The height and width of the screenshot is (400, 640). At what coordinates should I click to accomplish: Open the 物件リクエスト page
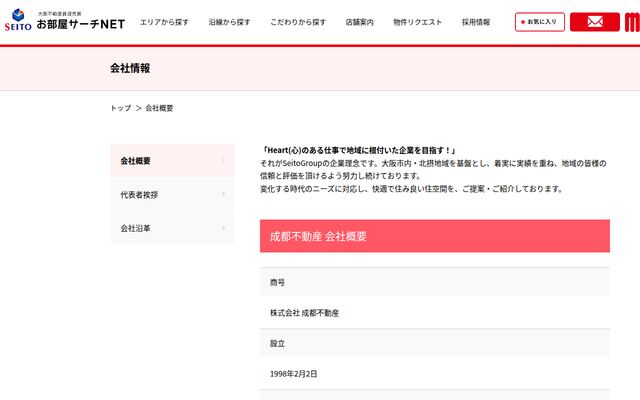pyautogui.click(x=418, y=22)
